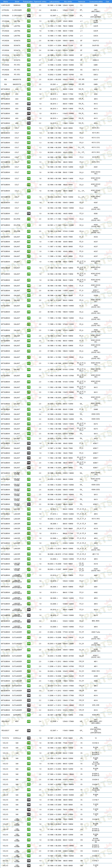Select the TOYOTA brand cell

6,738
